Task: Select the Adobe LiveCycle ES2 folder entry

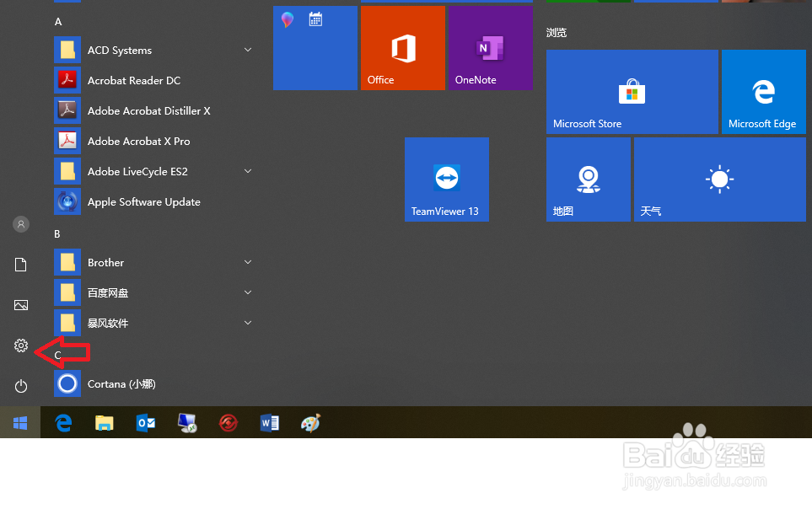Action: coord(155,171)
